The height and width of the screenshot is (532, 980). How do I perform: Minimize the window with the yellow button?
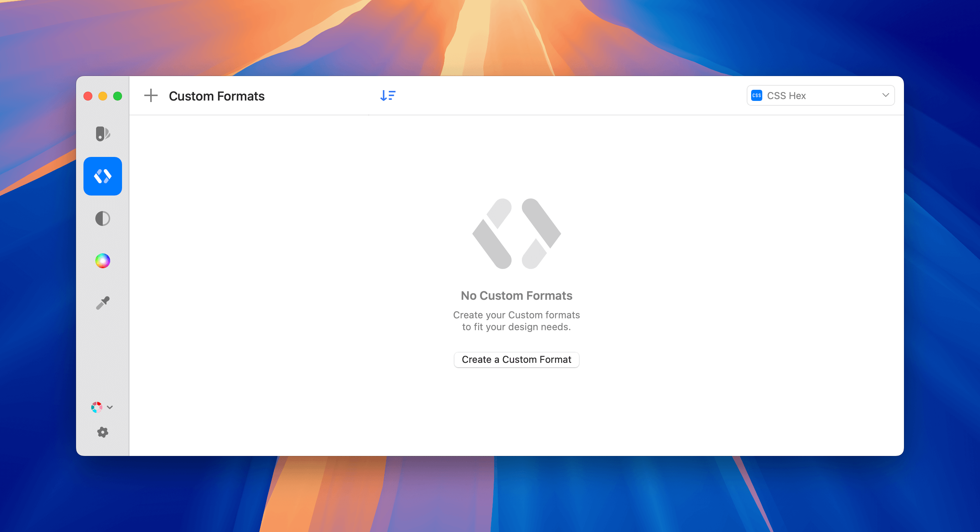103,95
